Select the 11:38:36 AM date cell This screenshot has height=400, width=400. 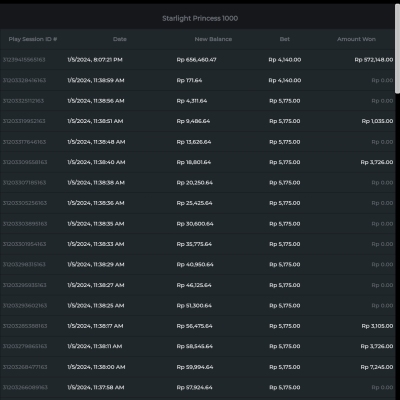point(96,203)
